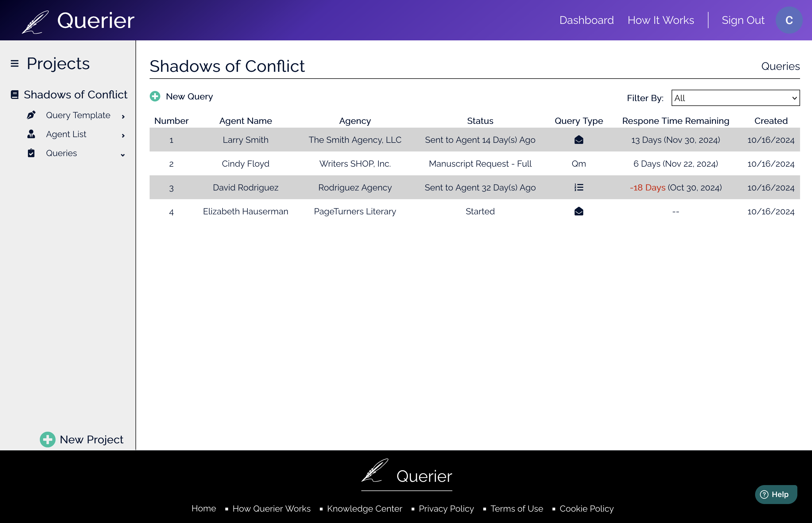
Task: Click the green plus New Query icon
Action: coord(155,96)
